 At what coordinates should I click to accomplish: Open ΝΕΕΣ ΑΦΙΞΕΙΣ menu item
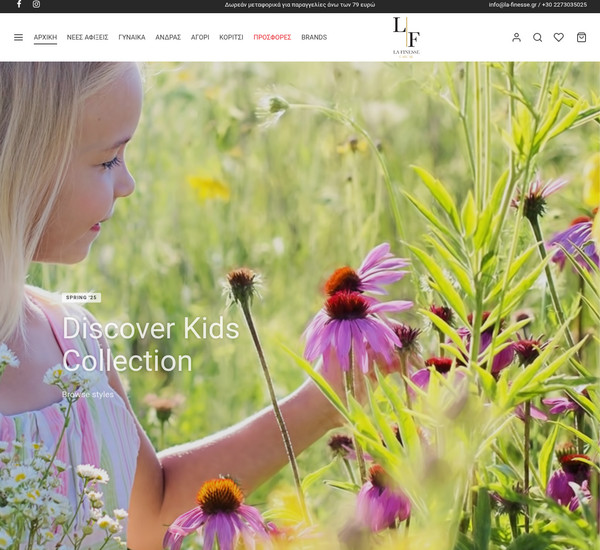(87, 37)
